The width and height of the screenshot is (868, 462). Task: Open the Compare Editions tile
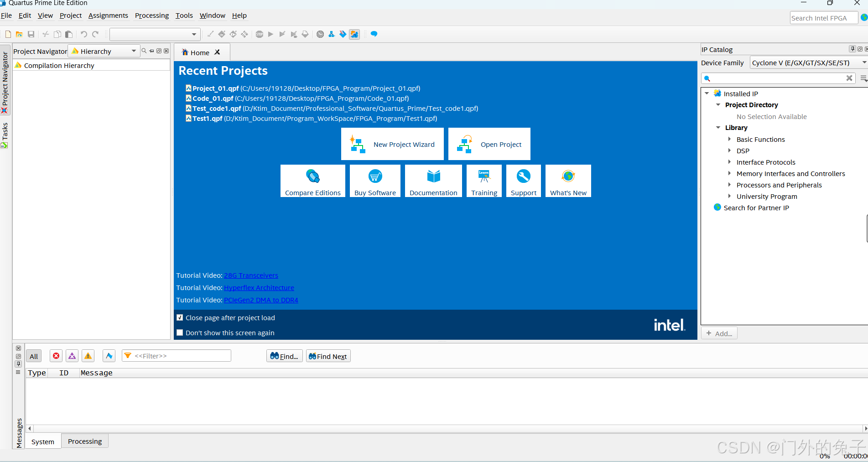(313, 181)
